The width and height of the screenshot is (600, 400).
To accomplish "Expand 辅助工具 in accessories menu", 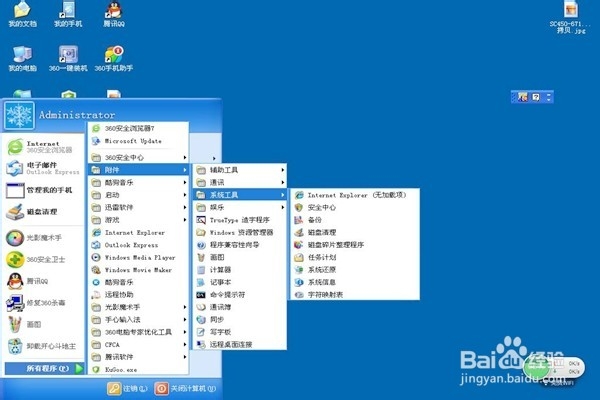I will click(240, 170).
